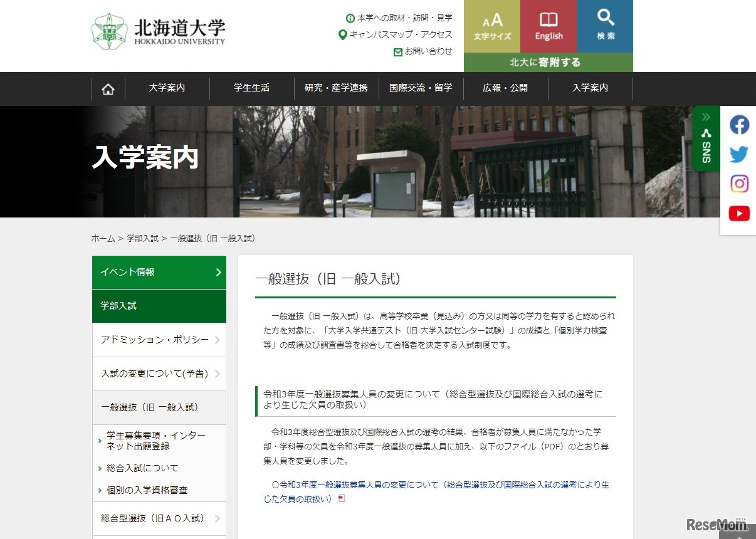The width and height of the screenshot is (756, 539).
Task: Open the 入学案内 navigation menu
Action: point(589,88)
